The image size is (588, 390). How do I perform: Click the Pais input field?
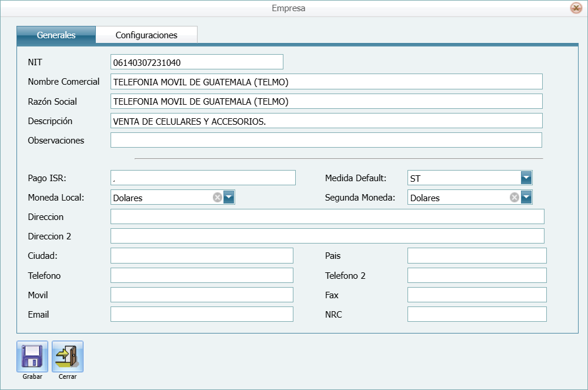[x=477, y=256]
